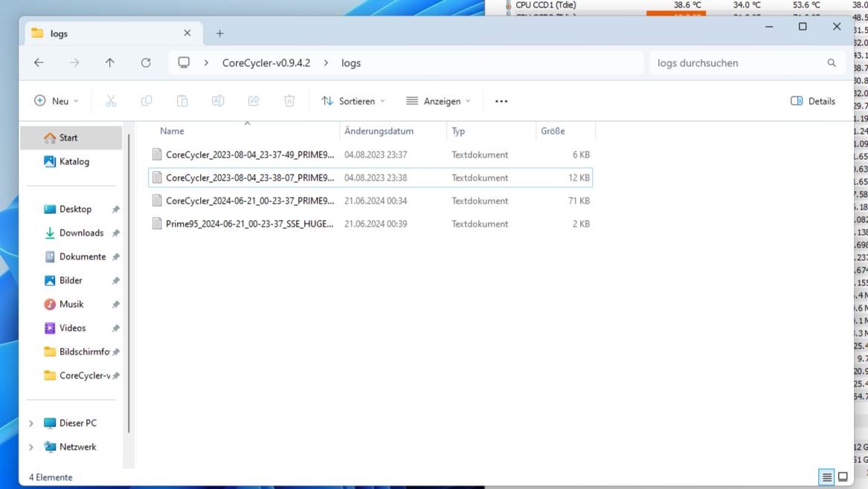Image resolution: width=868 pixels, height=489 pixels.
Task: Select file Prime95_2024-06-21_00-23-37_SSE_HUGE...
Action: (370, 224)
